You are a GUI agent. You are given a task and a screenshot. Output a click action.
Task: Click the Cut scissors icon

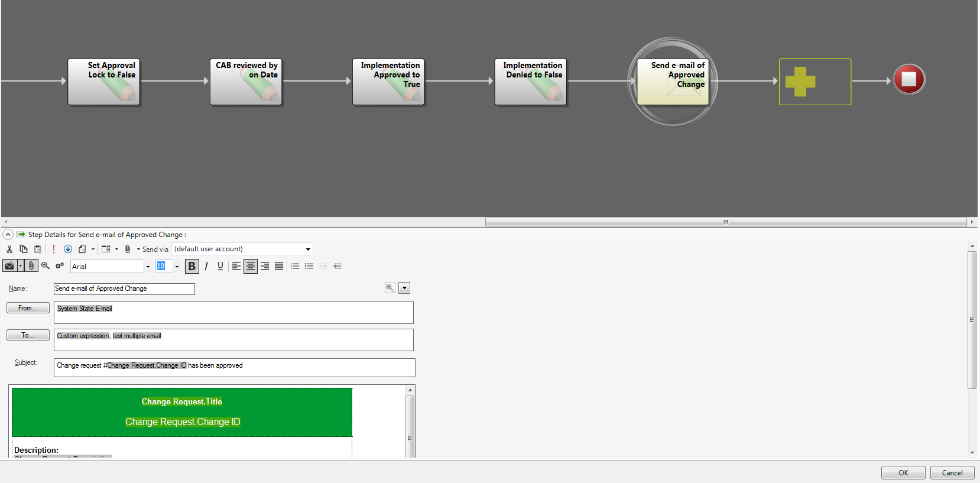click(x=9, y=249)
